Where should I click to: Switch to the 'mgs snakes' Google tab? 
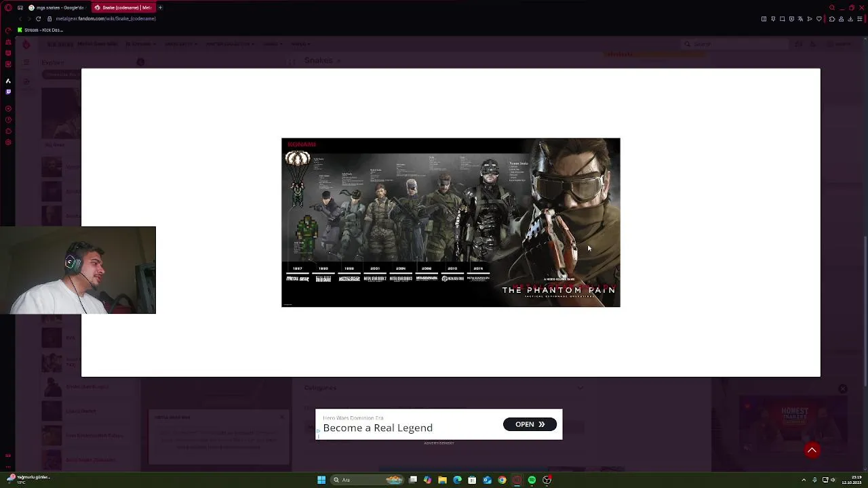57,7
